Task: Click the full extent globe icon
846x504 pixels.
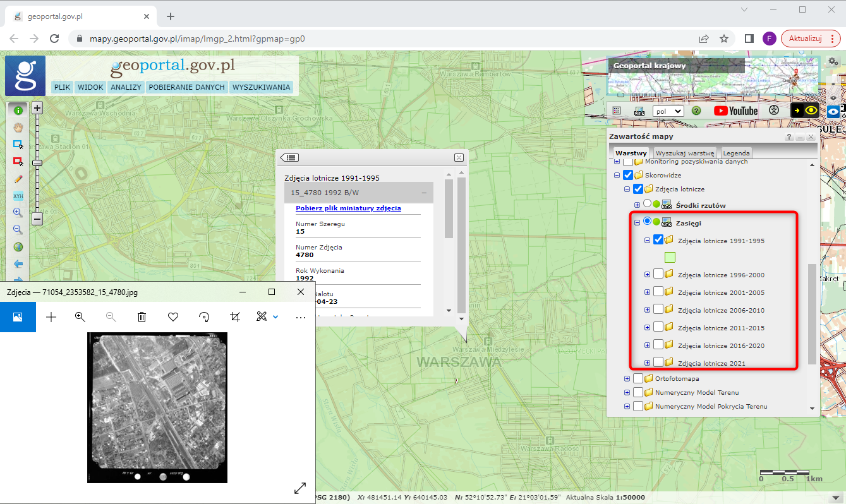Action: [18, 247]
